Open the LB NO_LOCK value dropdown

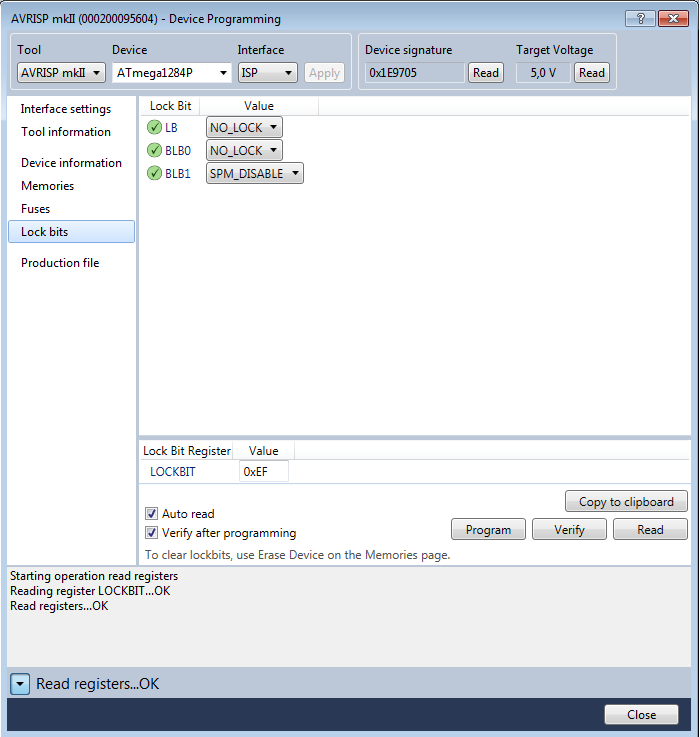click(244, 127)
